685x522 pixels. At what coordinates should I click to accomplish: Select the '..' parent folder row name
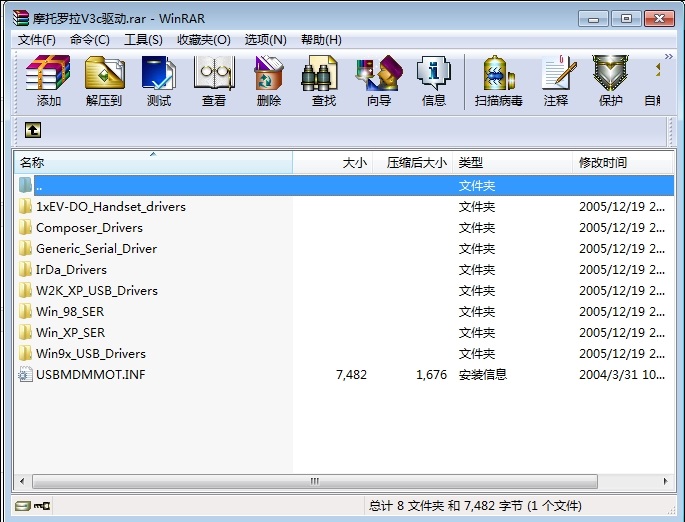click(x=39, y=186)
